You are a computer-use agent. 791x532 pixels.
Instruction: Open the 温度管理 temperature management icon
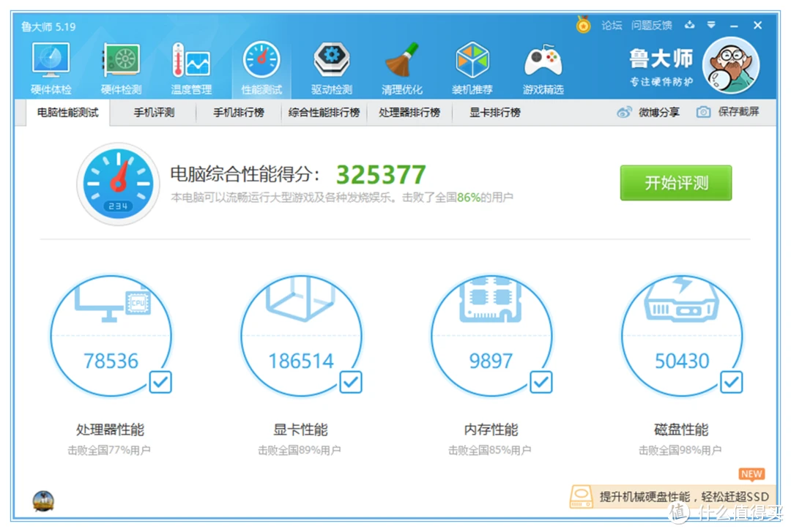click(x=191, y=68)
